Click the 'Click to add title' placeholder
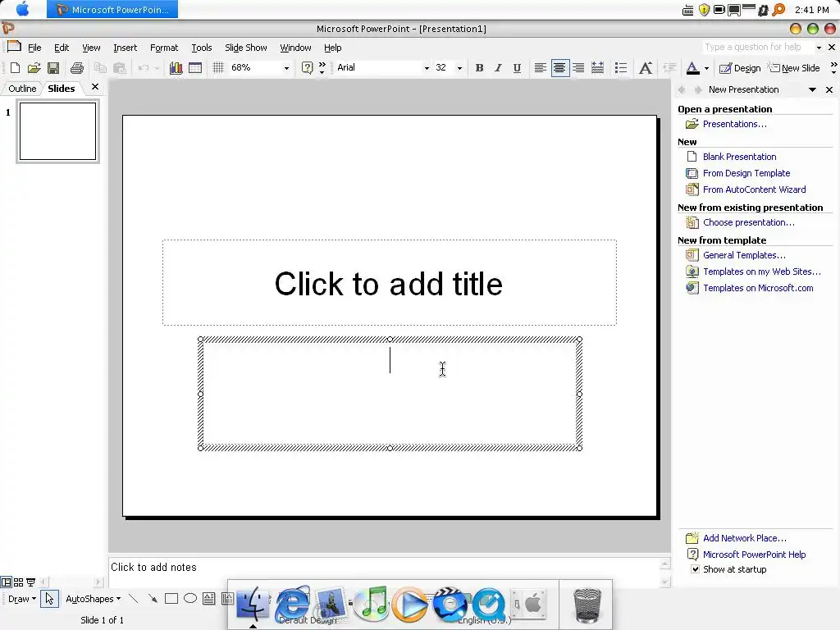Viewport: 840px width, 630px height. tap(390, 283)
